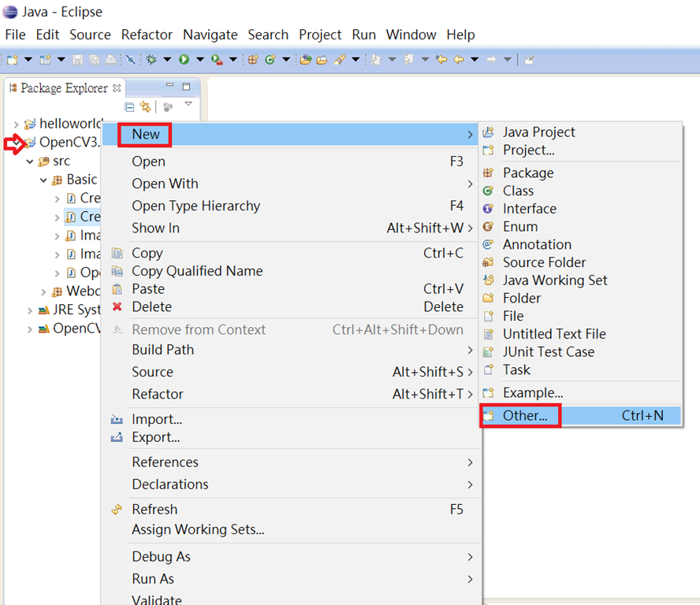Click the Open Task folder toolbar icon
The image size is (700, 605).
pos(322,59)
